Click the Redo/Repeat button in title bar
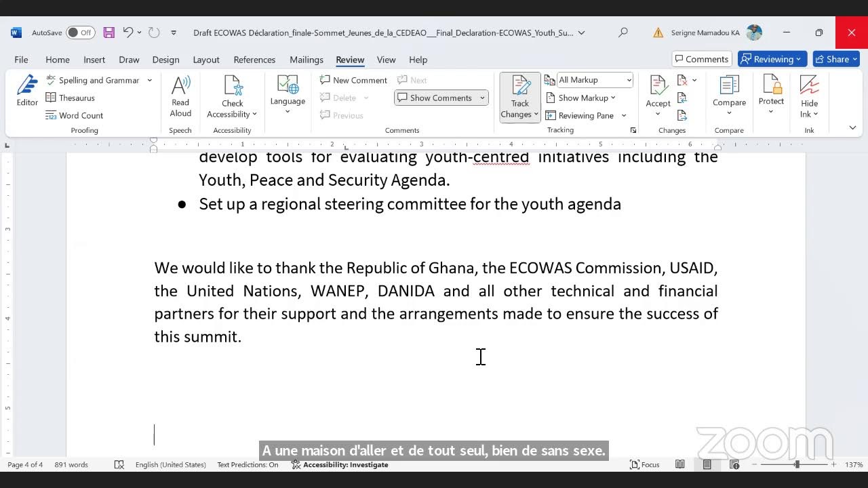Screen dimensions: 868x488 pyautogui.click(x=154, y=33)
